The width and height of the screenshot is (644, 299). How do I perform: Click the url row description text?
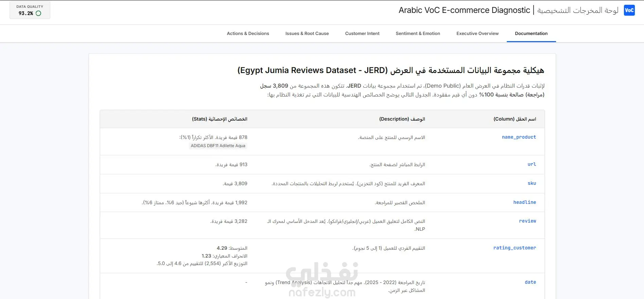click(397, 165)
